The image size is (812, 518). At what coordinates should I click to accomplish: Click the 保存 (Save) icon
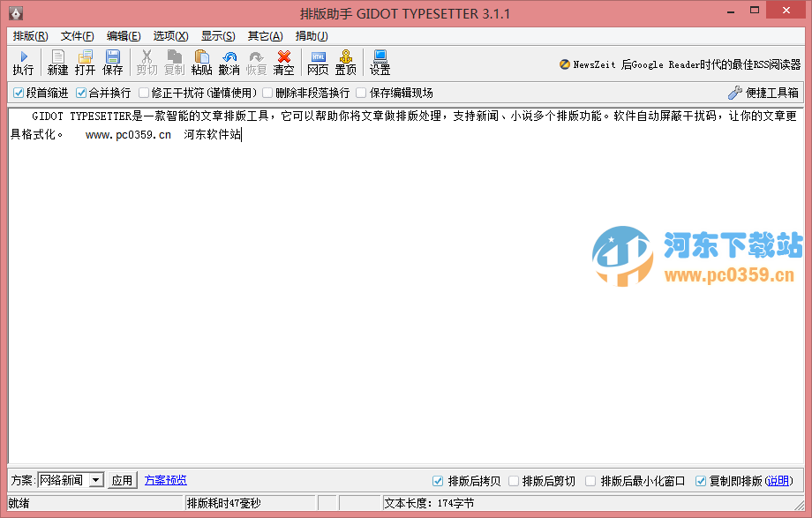(x=113, y=62)
